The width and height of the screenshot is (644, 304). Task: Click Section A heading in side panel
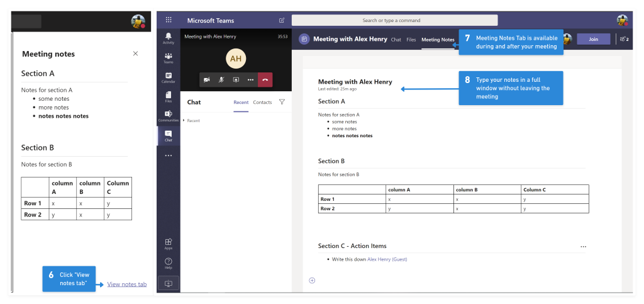38,74
